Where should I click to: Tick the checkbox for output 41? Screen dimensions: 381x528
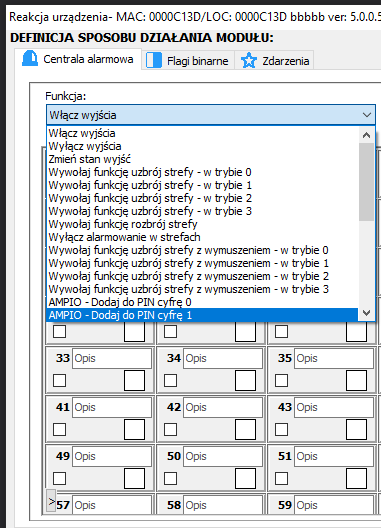(x=60, y=430)
